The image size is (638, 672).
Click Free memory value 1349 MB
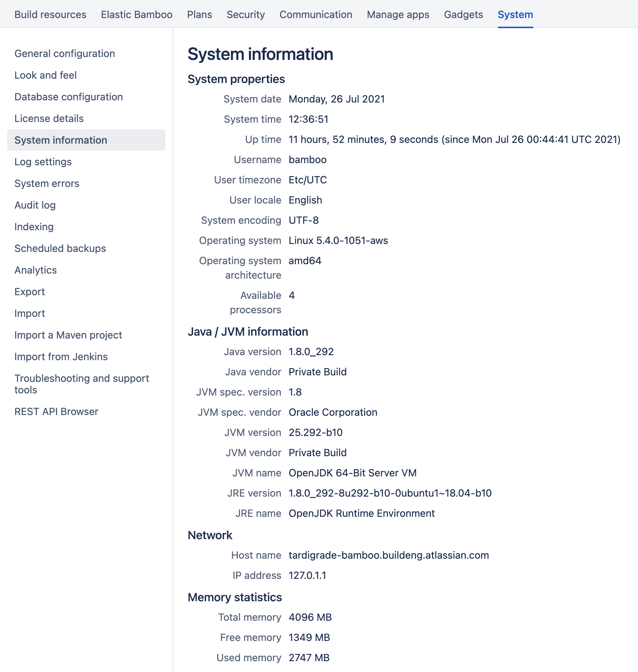point(309,637)
